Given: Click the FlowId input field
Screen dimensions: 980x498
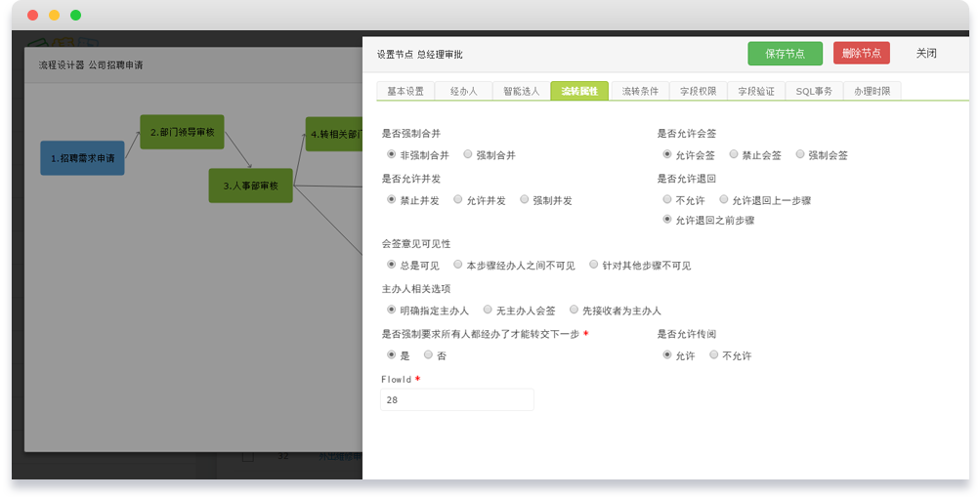Looking at the screenshot, I should pos(456,399).
